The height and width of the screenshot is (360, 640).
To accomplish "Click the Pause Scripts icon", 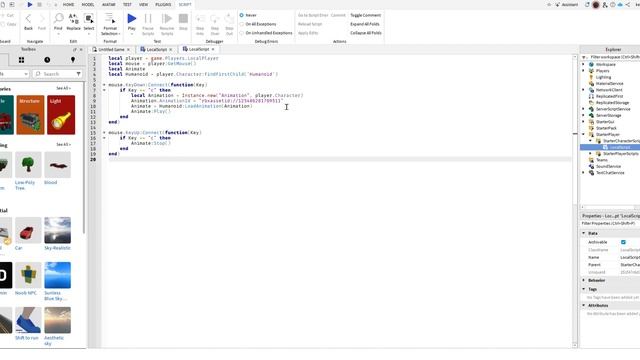I will click(148, 18).
